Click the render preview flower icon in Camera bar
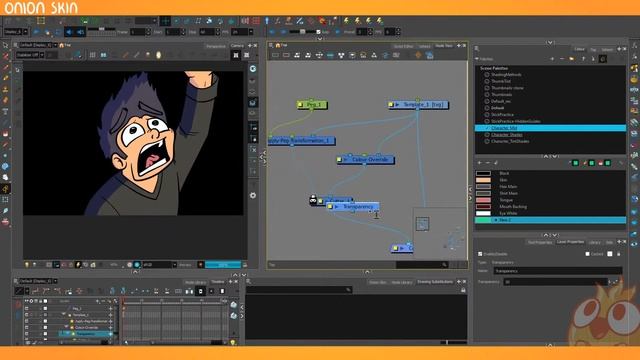The image size is (640, 360). coord(137,265)
